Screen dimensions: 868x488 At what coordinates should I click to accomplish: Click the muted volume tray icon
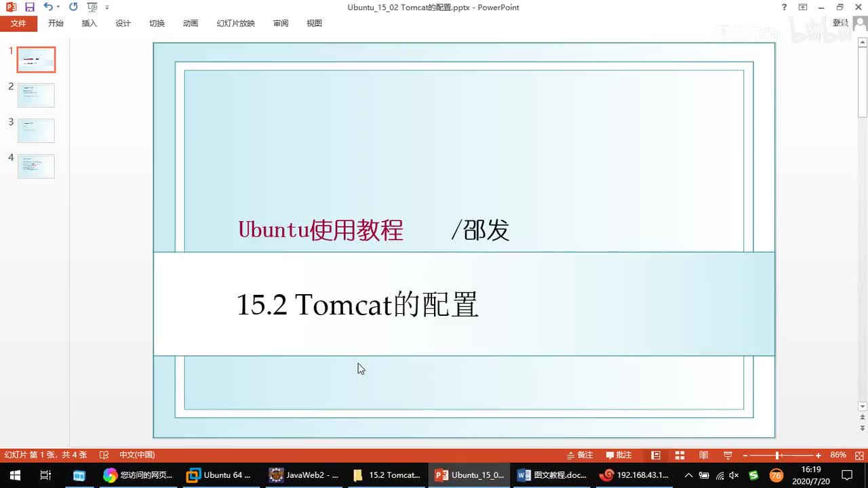734,475
